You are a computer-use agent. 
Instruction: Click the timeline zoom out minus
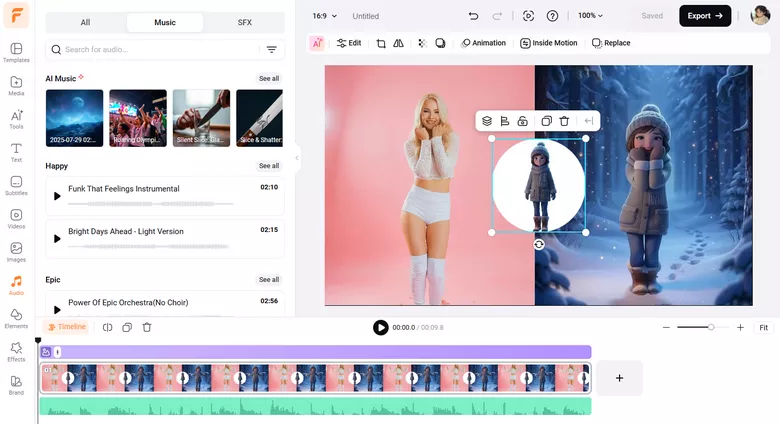666,327
